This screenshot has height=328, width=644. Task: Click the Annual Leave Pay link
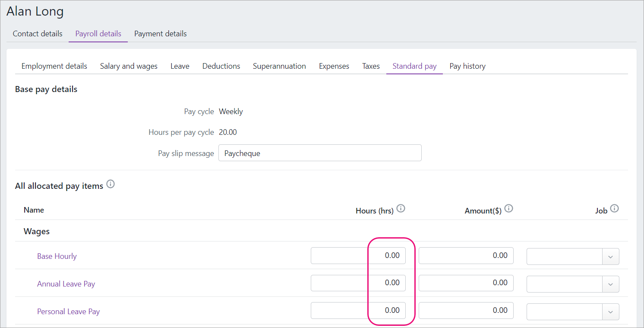pyautogui.click(x=66, y=283)
